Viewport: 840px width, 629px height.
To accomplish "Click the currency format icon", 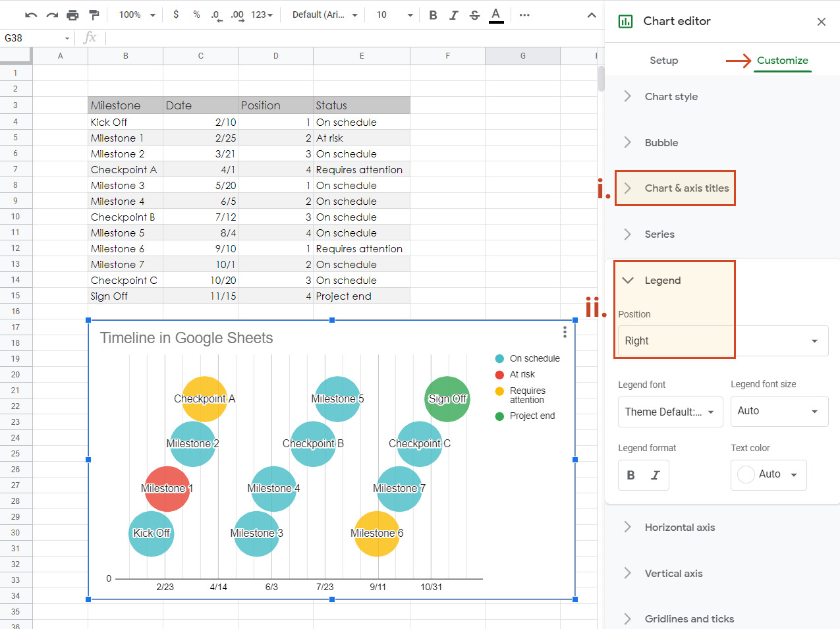I will pyautogui.click(x=176, y=14).
